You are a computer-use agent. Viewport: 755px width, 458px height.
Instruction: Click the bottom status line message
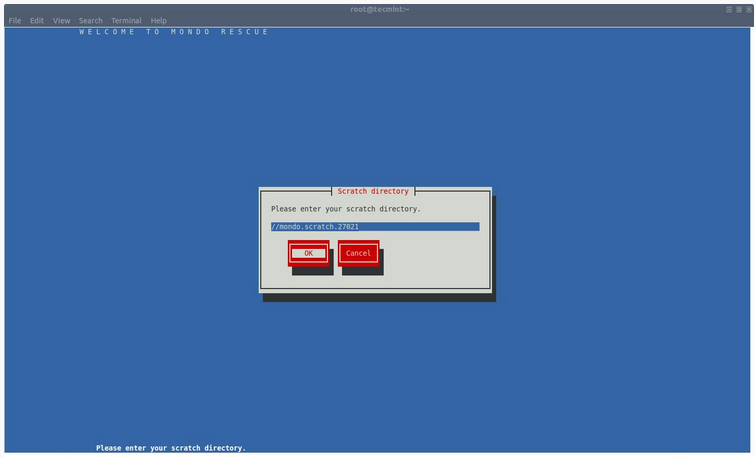(x=171, y=448)
